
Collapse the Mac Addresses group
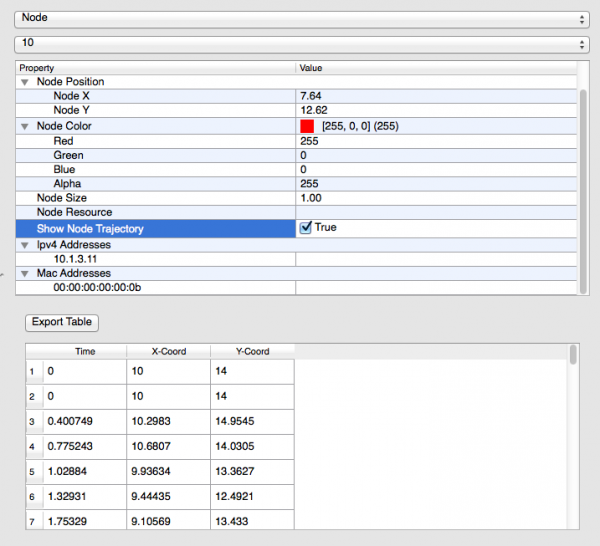24,273
